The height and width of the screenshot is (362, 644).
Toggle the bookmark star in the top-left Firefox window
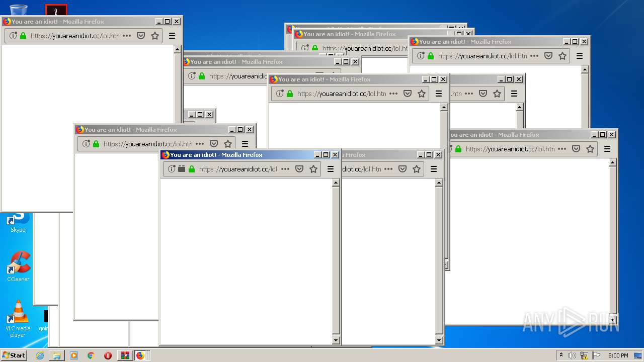click(155, 36)
